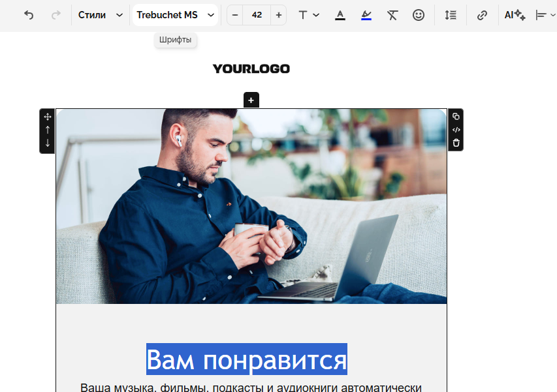The height and width of the screenshot is (392, 557).
Task: Open the text alignment dropdown
Action: click(544, 15)
